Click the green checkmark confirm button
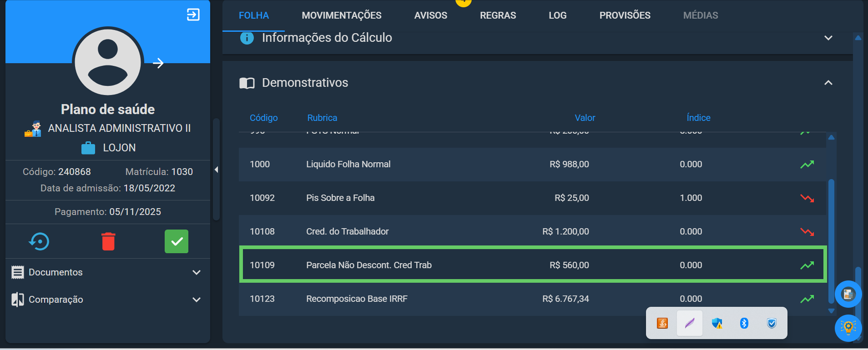The height and width of the screenshot is (350, 868). coord(177,241)
